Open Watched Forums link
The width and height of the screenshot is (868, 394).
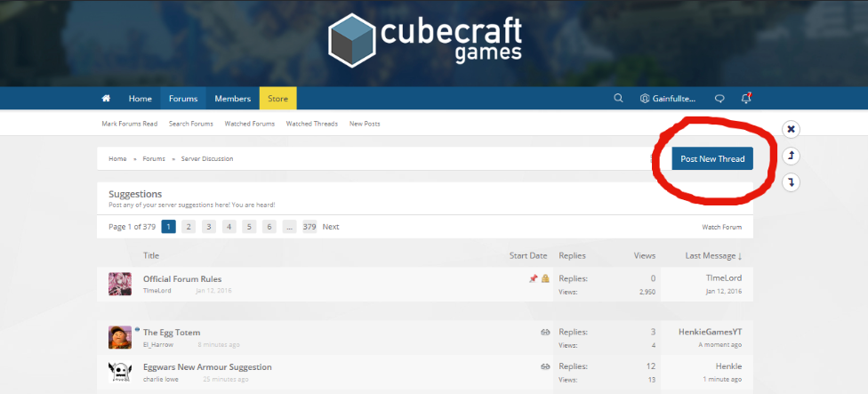coord(250,124)
